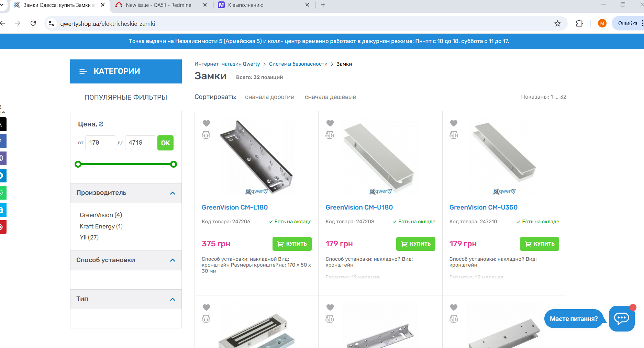Viewport: 644px width, 348px height.
Task: Click scales icon on last product in second row
Action: click(x=454, y=319)
